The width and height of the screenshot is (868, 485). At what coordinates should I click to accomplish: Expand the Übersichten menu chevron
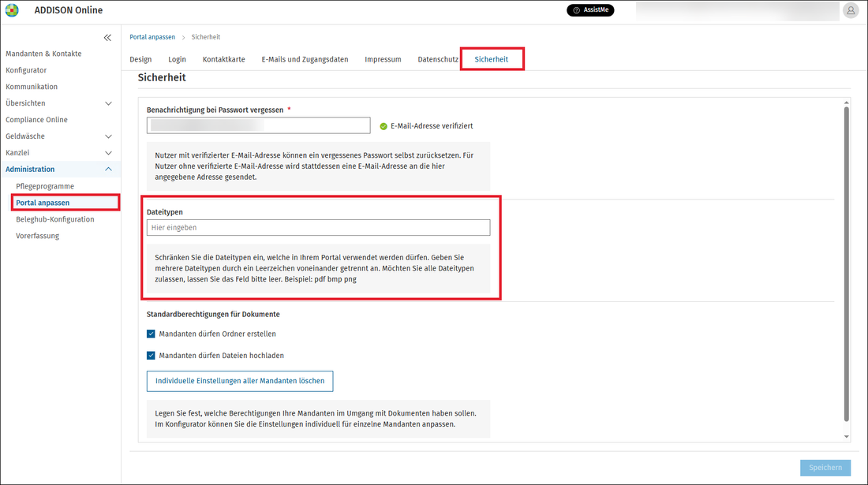pos(109,103)
